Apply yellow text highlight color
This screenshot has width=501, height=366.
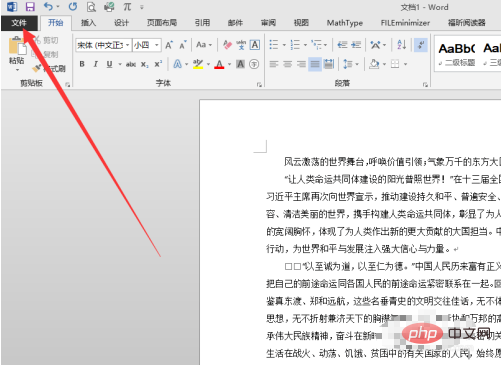pos(198,64)
